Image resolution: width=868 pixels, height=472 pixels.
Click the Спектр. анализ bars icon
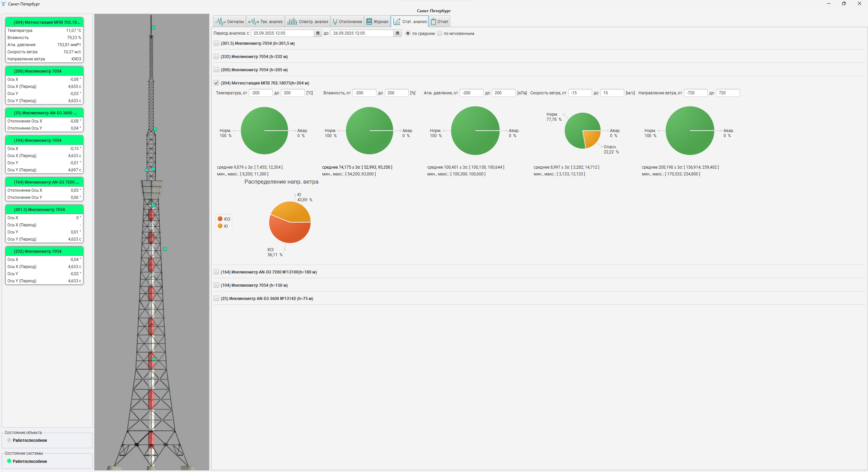[292, 22]
